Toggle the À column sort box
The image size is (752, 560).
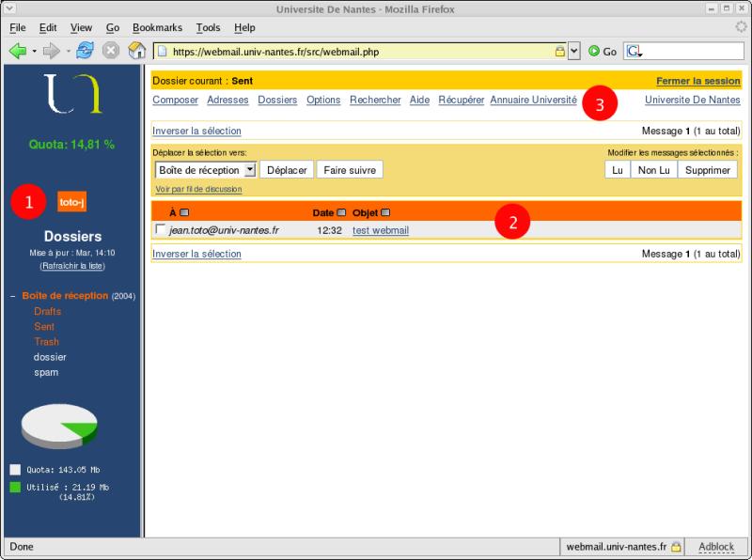(x=184, y=212)
